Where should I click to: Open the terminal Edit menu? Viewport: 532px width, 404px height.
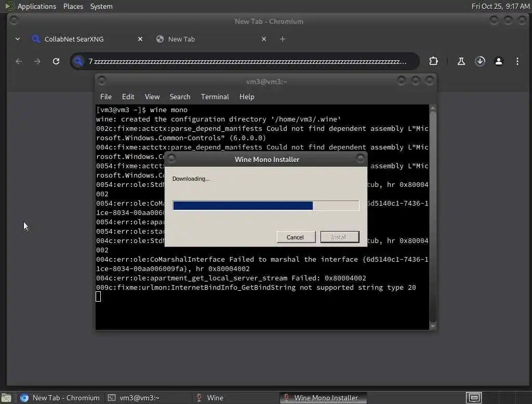(128, 97)
